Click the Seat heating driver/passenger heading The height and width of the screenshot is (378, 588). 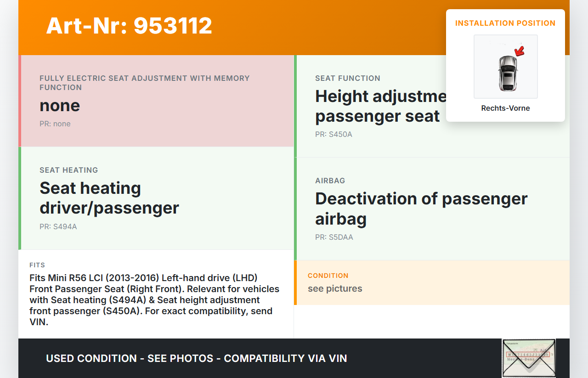[x=109, y=198]
